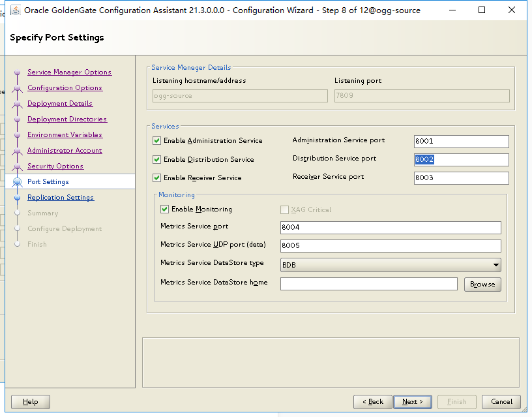The image size is (532, 417).
Task: Click Receiver Service port field
Action: pyautogui.click(x=461, y=178)
